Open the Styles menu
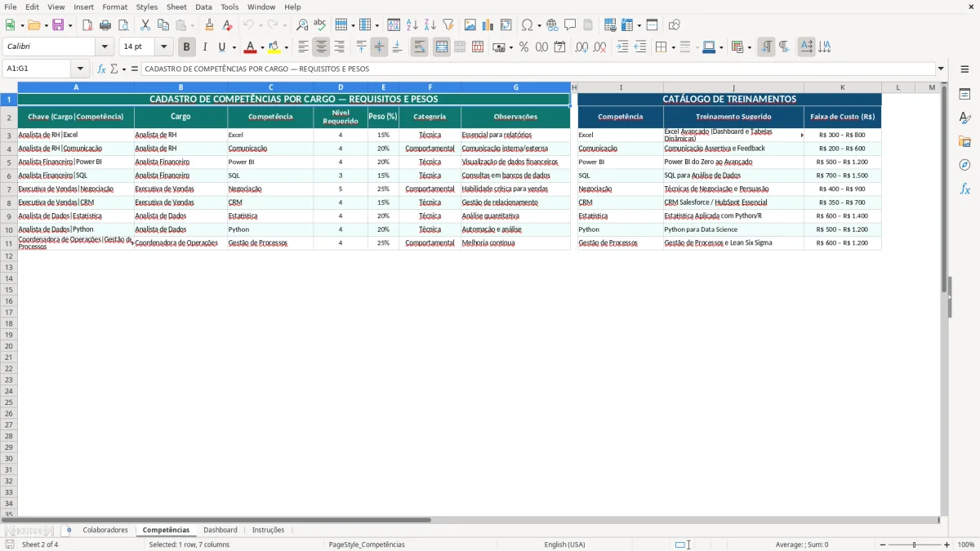Image resolution: width=980 pixels, height=551 pixels. click(x=147, y=7)
